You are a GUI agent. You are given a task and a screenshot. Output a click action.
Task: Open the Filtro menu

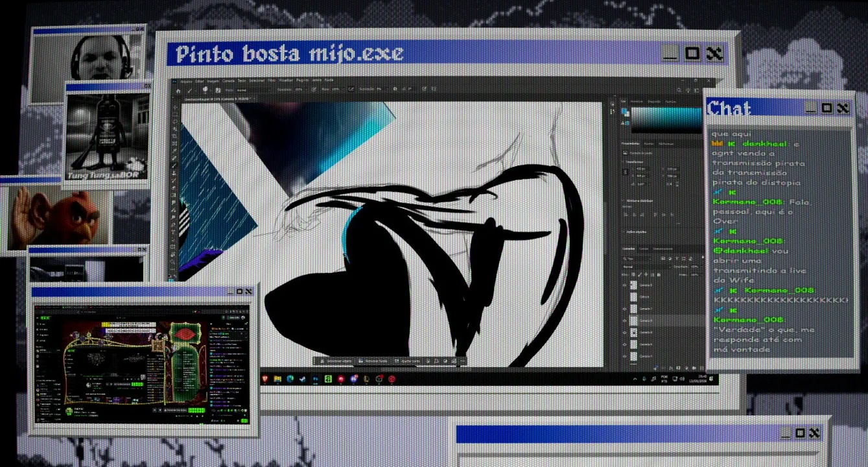[271, 81]
